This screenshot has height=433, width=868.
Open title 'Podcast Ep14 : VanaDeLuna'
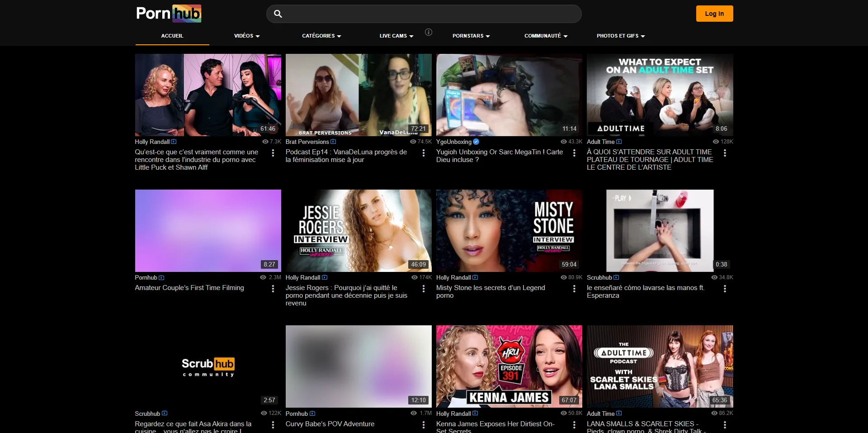(346, 156)
